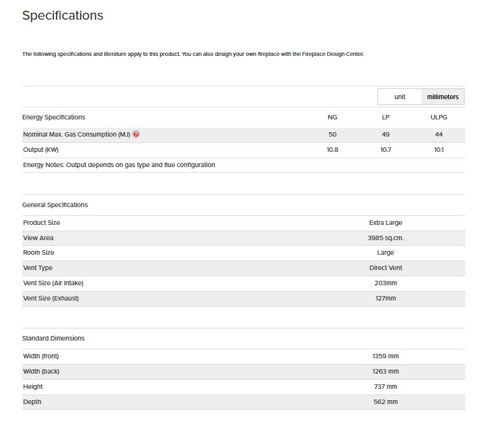This screenshot has height=425, width=504.
Task: Click the Depth 562 mm value
Action: [386, 402]
